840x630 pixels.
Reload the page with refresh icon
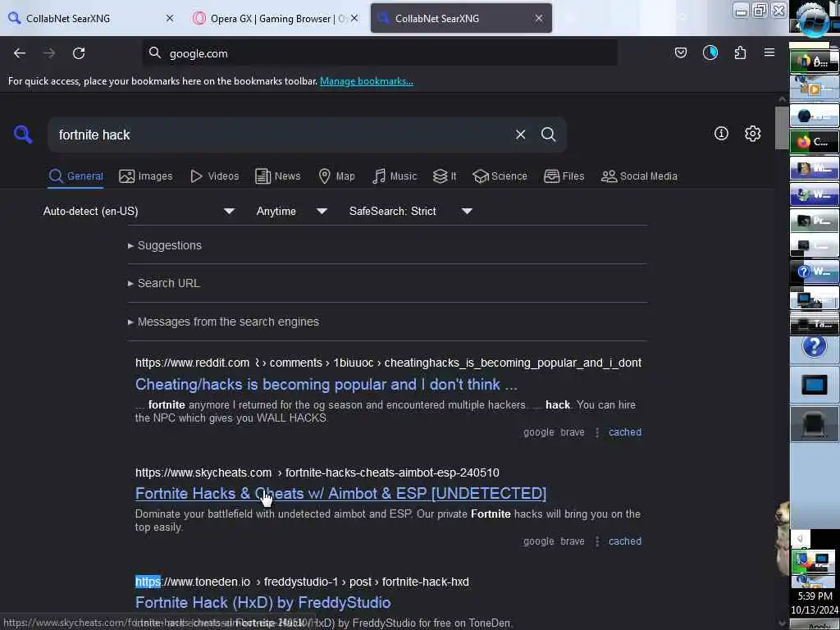(x=79, y=53)
